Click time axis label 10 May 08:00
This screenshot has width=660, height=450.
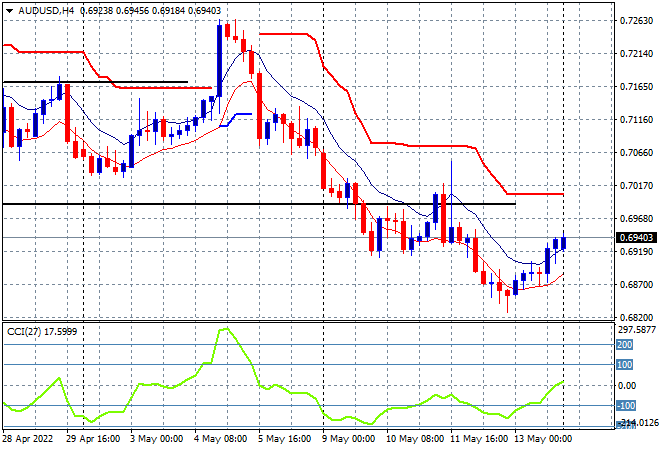[x=415, y=439]
